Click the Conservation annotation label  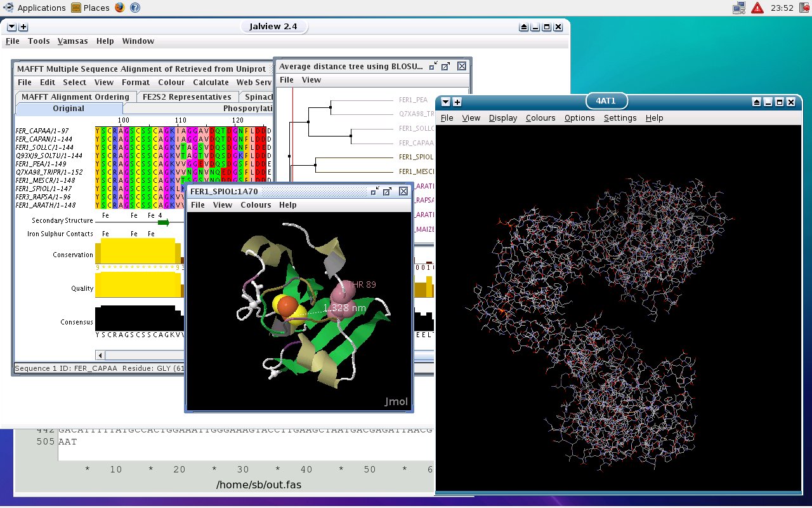[x=73, y=255]
